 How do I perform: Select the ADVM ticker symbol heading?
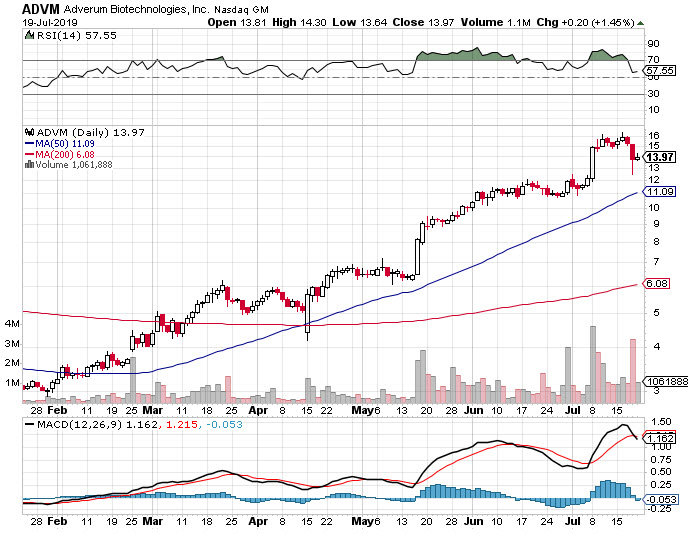pyautogui.click(x=40, y=9)
